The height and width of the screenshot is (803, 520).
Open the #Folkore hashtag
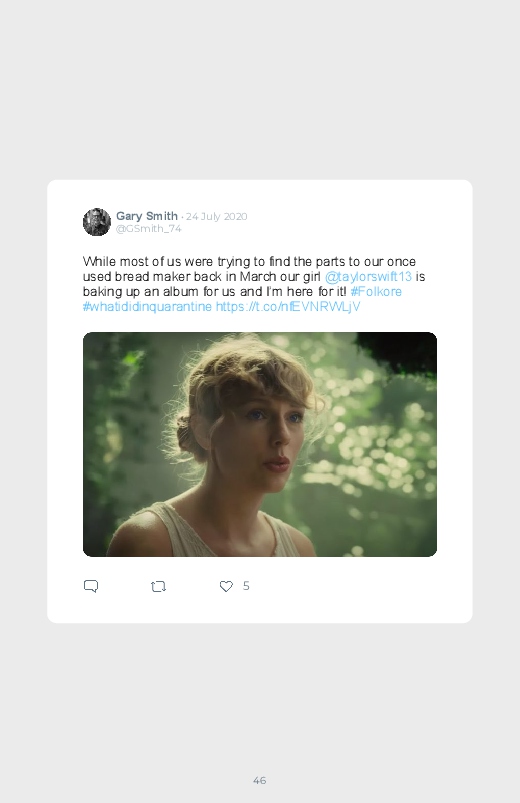[376, 291]
